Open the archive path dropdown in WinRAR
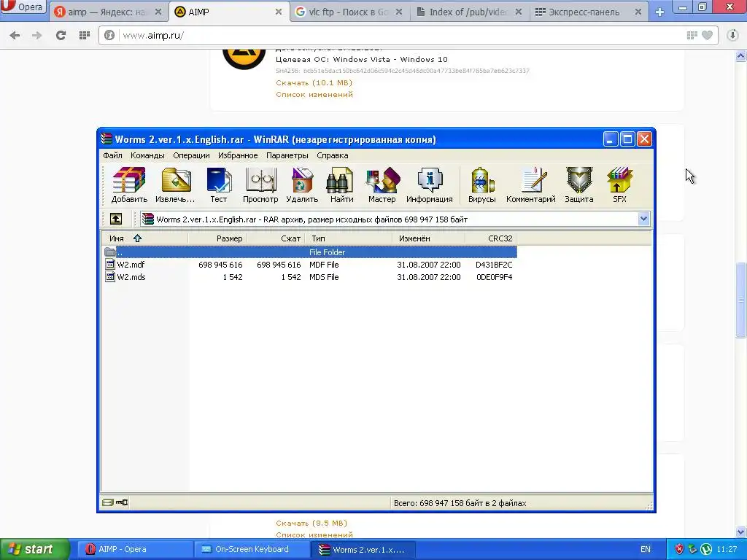The image size is (747, 560). pyautogui.click(x=643, y=219)
